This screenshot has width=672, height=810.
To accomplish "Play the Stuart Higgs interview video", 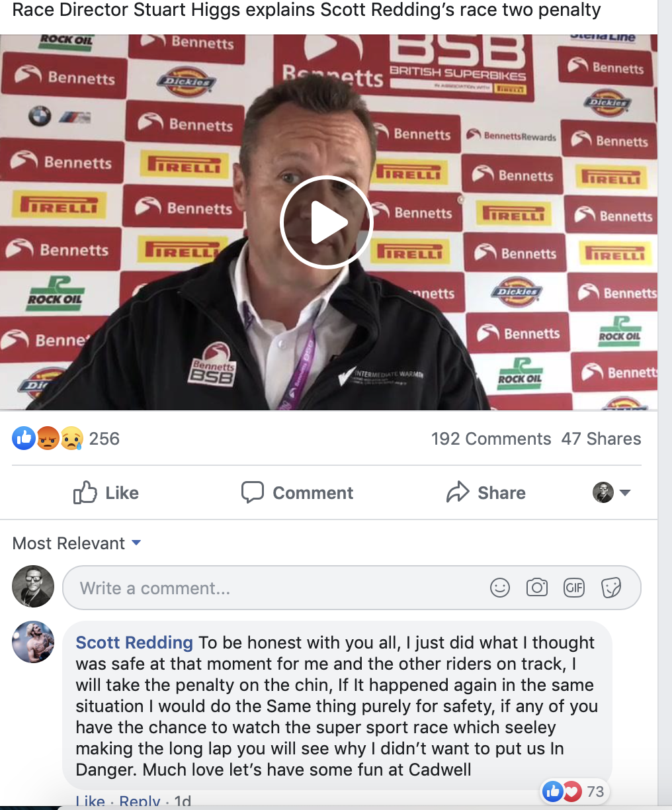I will 326,222.
